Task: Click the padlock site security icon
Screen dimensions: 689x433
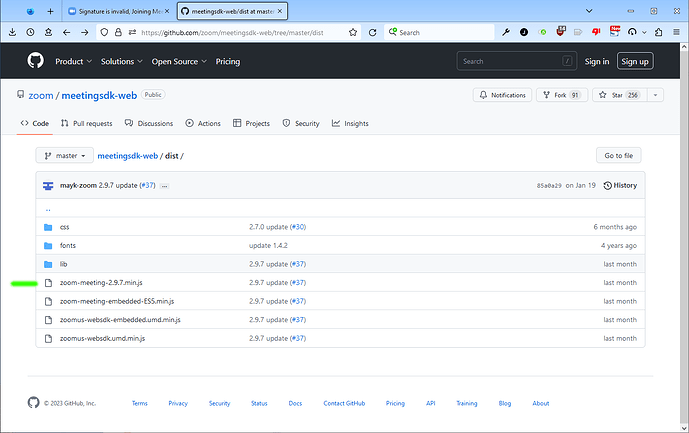Action: pyautogui.click(x=118, y=32)
